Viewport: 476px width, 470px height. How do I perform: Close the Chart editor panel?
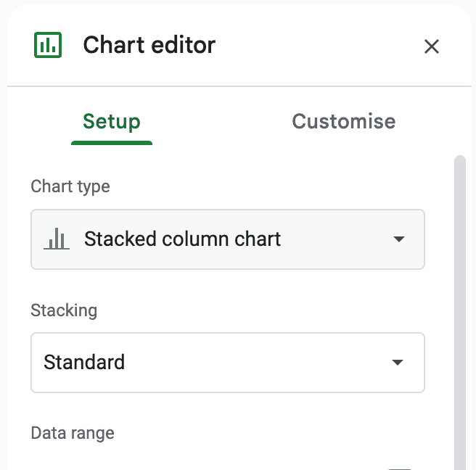pyautogui.click(x=432, y=46)
